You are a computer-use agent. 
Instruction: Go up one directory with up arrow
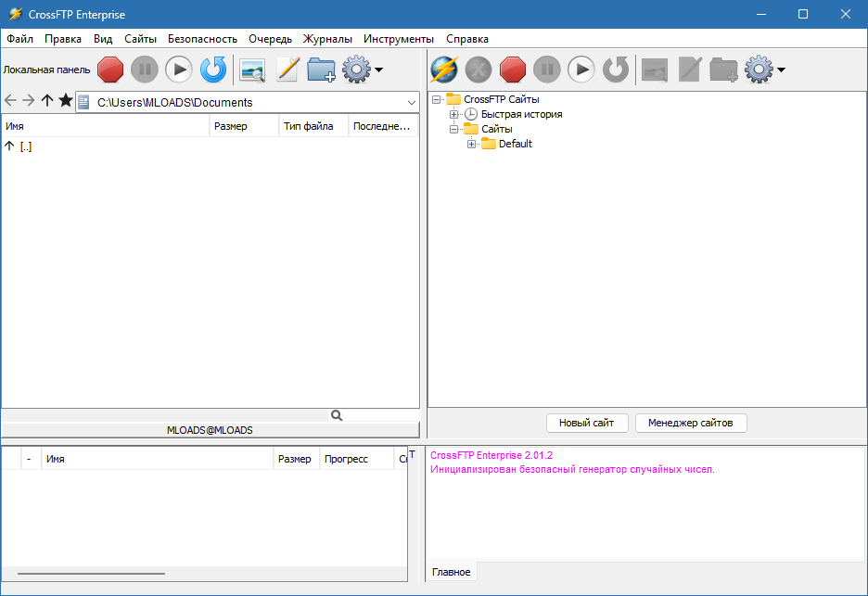point(47,100)
